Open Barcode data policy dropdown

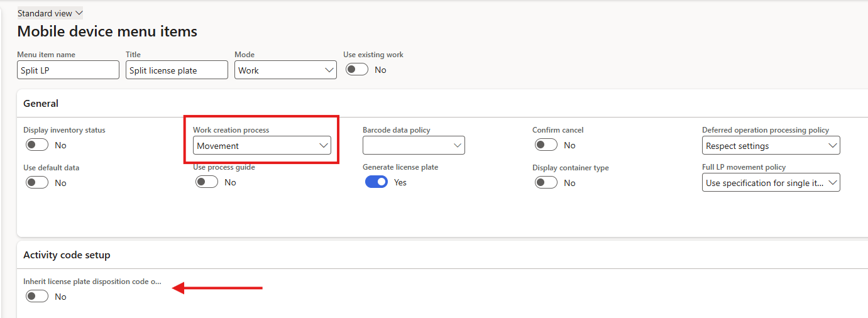point(414,146)
